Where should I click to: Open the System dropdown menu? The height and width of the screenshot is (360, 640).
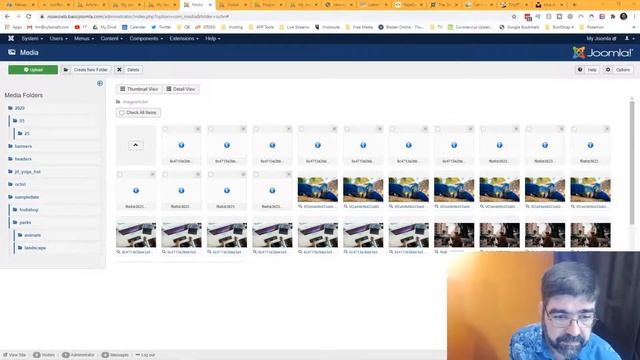coord(32,38)
